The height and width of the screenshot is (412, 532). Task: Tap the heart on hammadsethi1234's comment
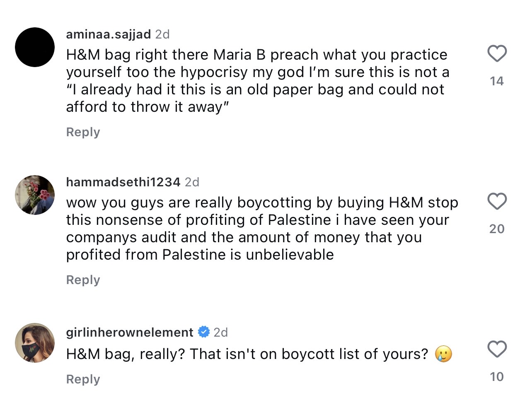(497, 202)
